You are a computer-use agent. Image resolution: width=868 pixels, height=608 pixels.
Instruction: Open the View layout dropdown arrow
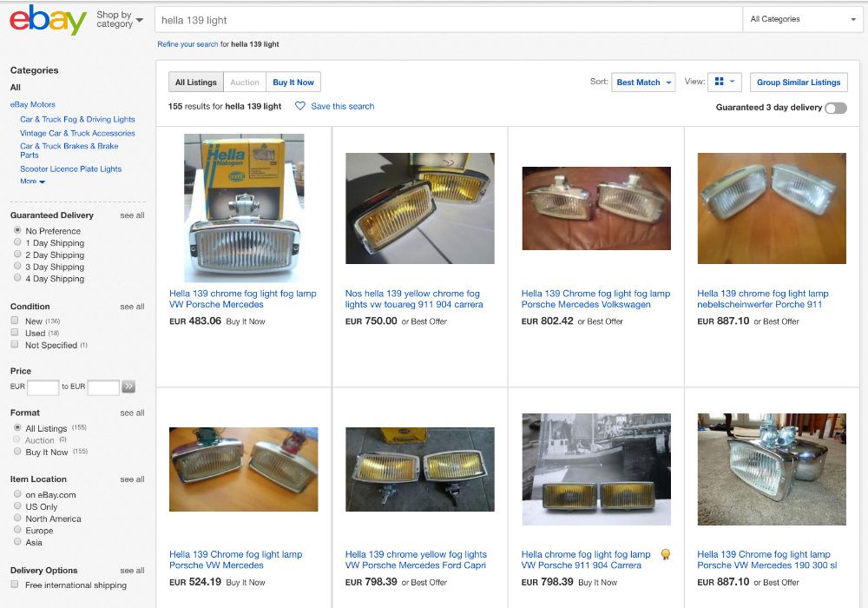click(732, 82)
